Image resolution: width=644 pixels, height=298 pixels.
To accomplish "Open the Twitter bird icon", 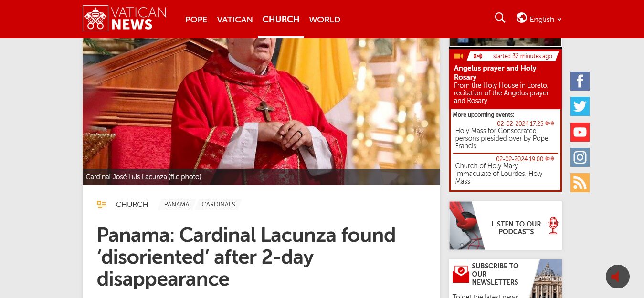I will point(580,106).
